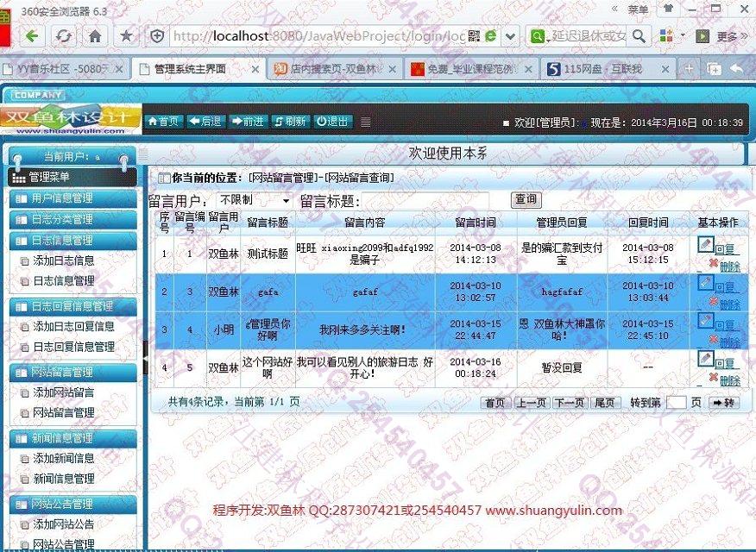Open 新闻信息管理 sidebar link

(63, 479)
